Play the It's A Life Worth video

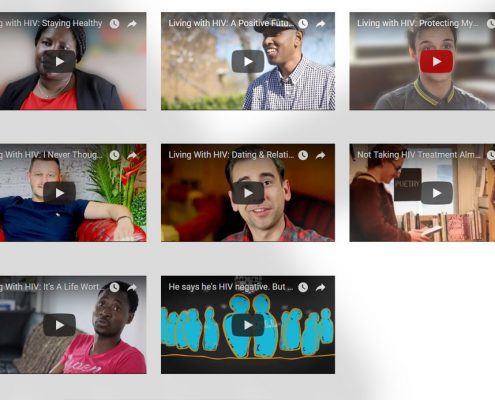[59, 325]
